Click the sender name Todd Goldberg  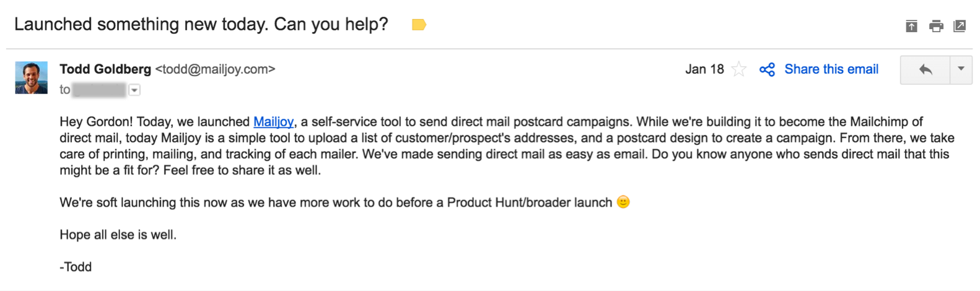pos(105,69)
